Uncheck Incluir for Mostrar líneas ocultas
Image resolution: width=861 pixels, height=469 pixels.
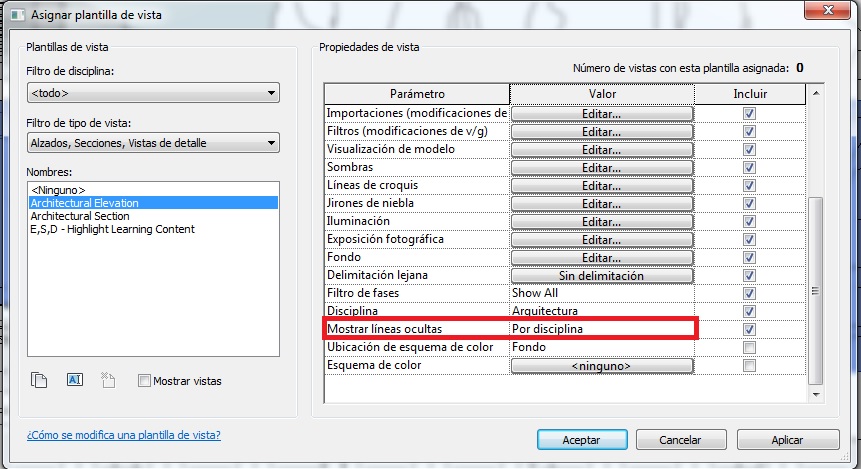click(x=749, y=329)
